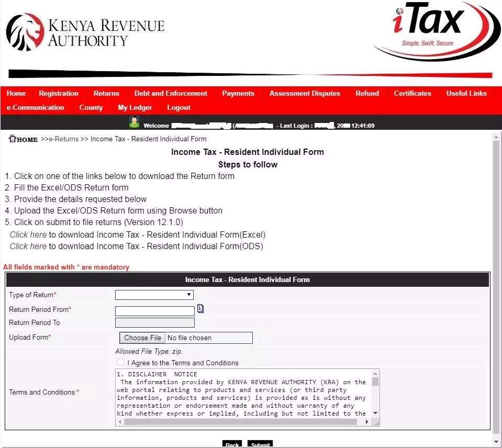Open the calendar picker for Return Period From
This screenshot has height=448, width=502.
(200, 308)
